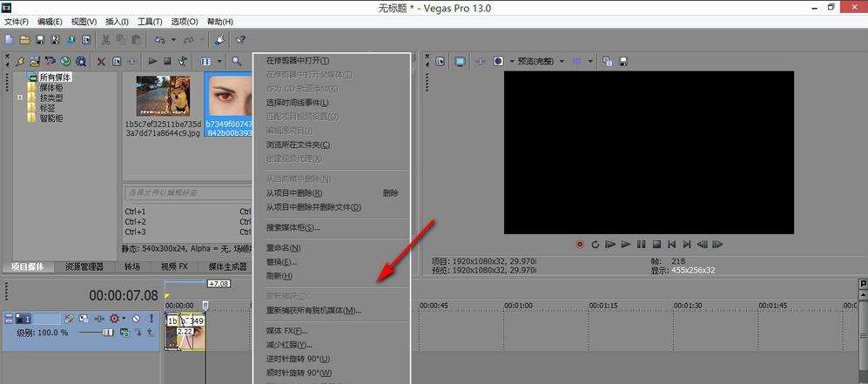Click the Save As icon in main toolbar
The width and height of the screenshot is (868, 384).
click(56, 40)
